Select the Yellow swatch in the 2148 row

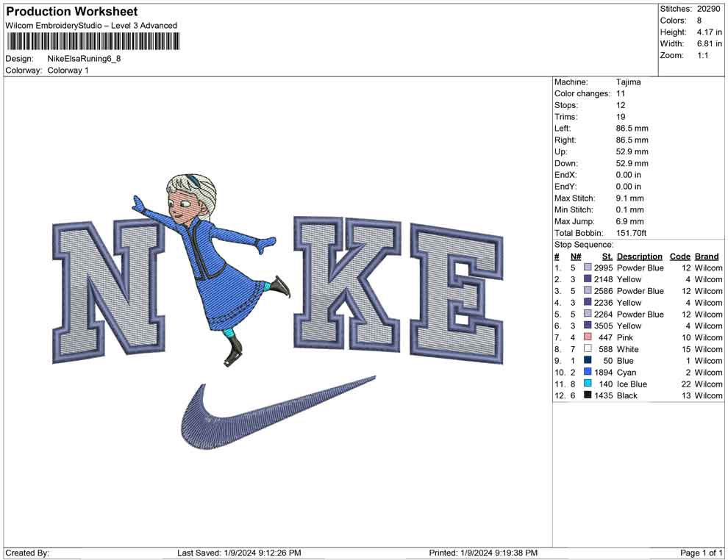[588, 279]
